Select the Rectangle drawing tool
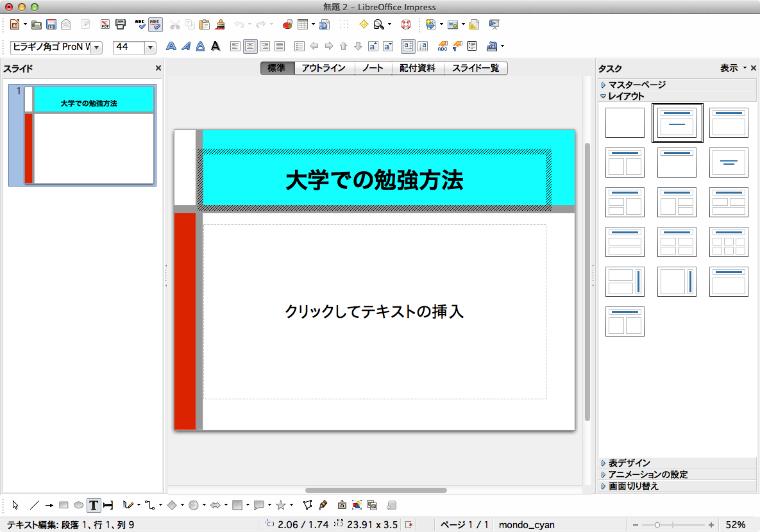The width and height of the screenshot is (760, 532). click(63, 505)
